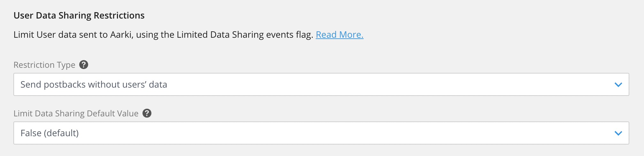Screen dimensions: 644x156
Task: Change the False (default) selection
Action: [x=321, y=133]
